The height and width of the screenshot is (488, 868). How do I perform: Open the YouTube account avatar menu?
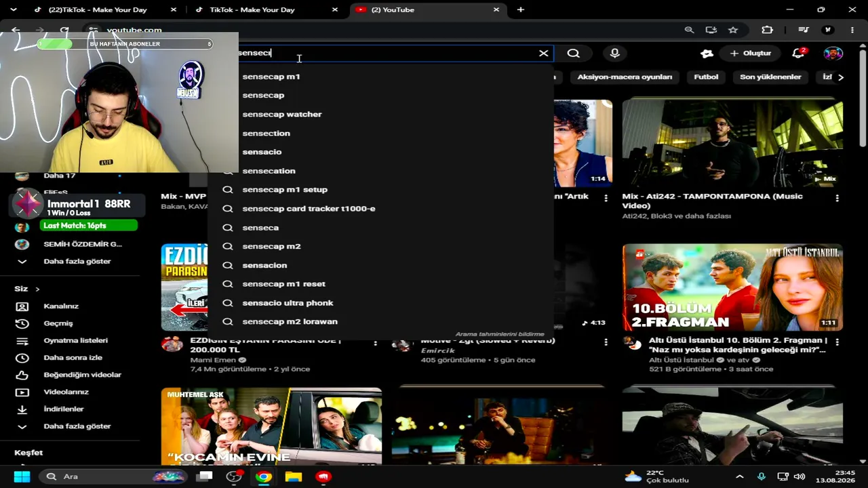(833, 53)
